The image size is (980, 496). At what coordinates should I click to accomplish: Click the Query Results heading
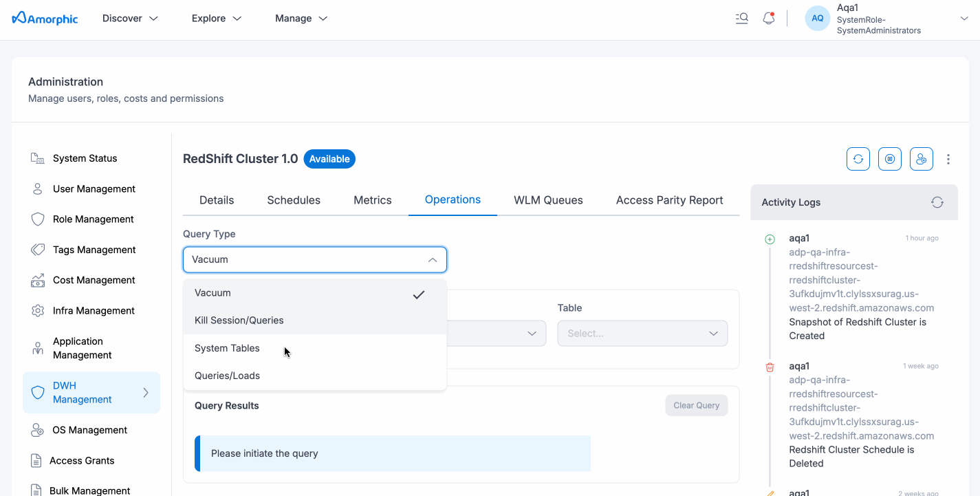point(227,405)
